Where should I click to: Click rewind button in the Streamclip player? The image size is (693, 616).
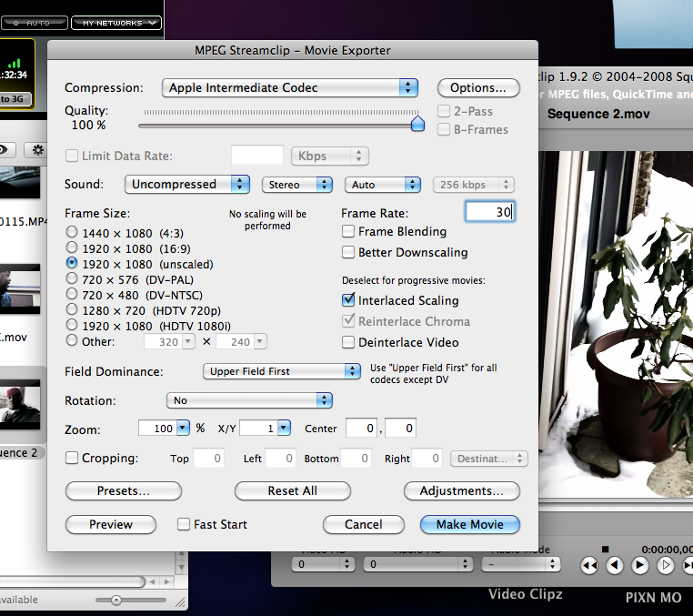589,565
